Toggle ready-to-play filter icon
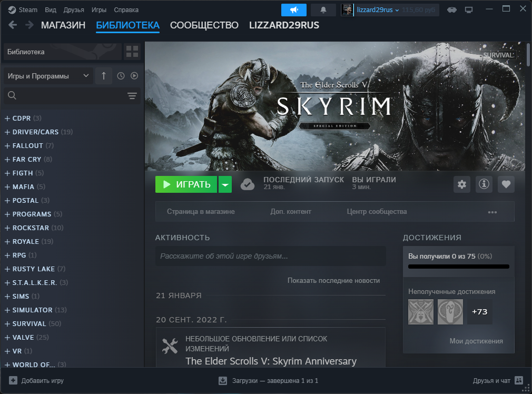 pos(134,76)
